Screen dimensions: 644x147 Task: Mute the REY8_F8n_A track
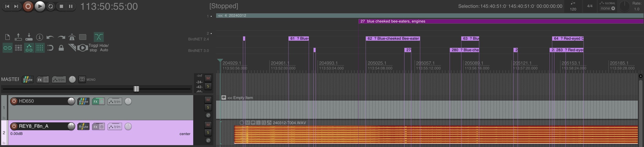pos(208,125)
